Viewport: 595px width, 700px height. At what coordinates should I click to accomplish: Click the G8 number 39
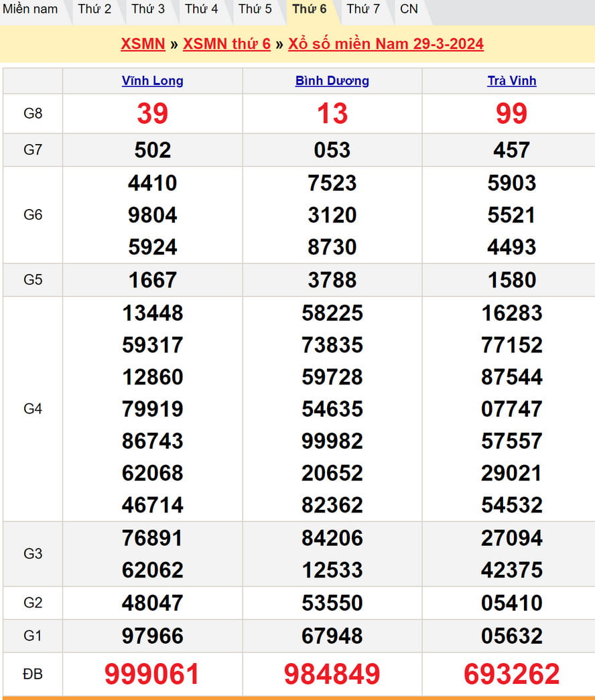153,114
